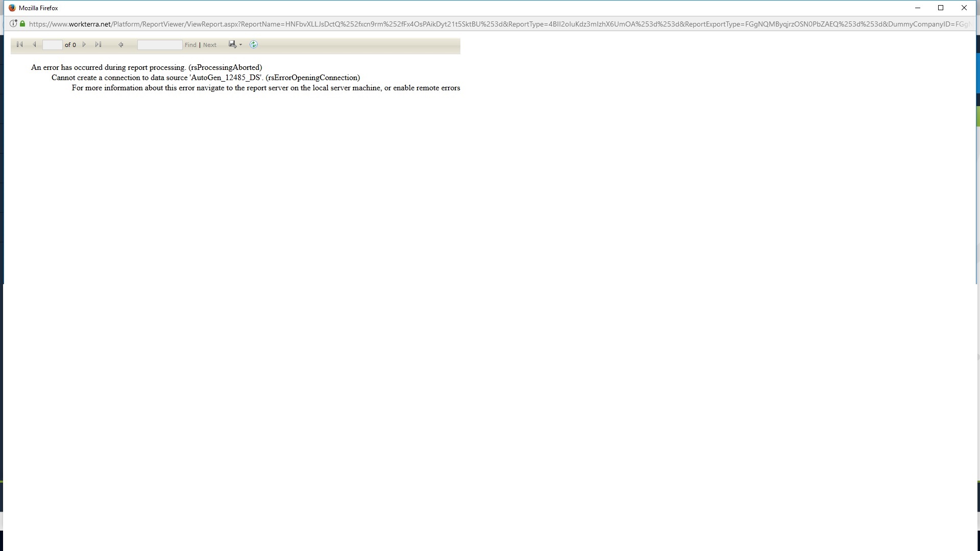Show site information via info icon
Screen dimensions: 980x551
[13, 23]
